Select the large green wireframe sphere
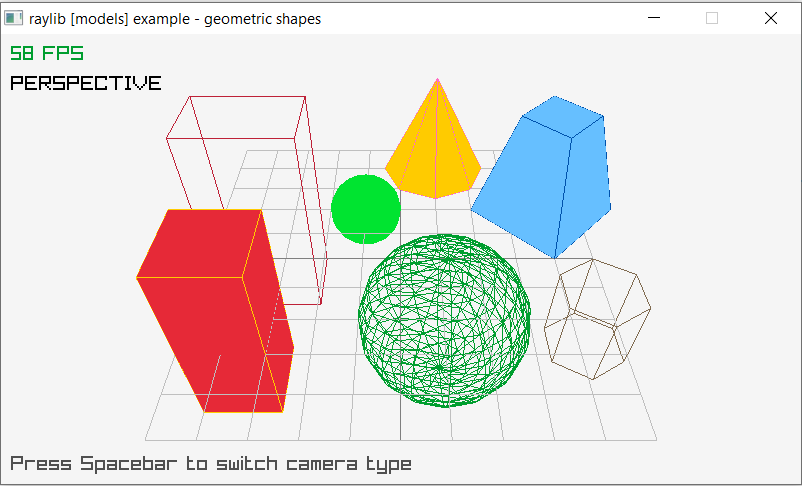Image resolution: width=802 pixels, height=486 pixels. (444, 321)
